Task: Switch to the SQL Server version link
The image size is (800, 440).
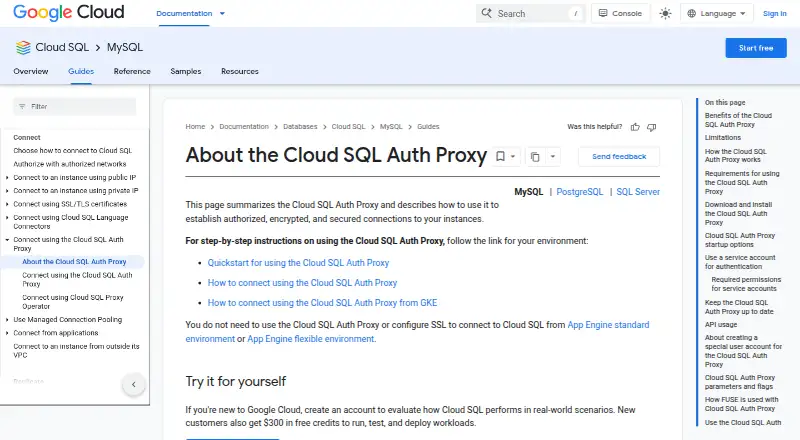Action: click(638, 192)
